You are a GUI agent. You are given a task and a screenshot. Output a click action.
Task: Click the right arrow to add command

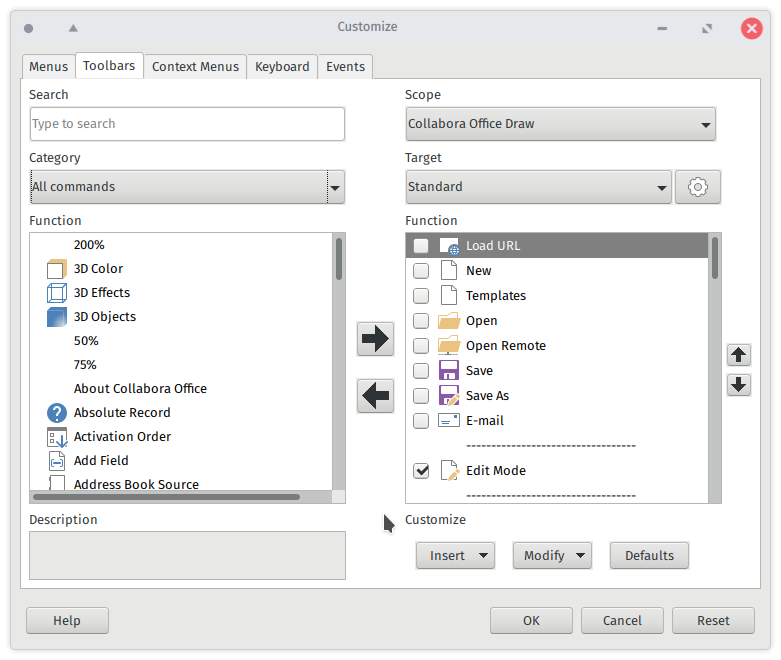coord(375,339)
